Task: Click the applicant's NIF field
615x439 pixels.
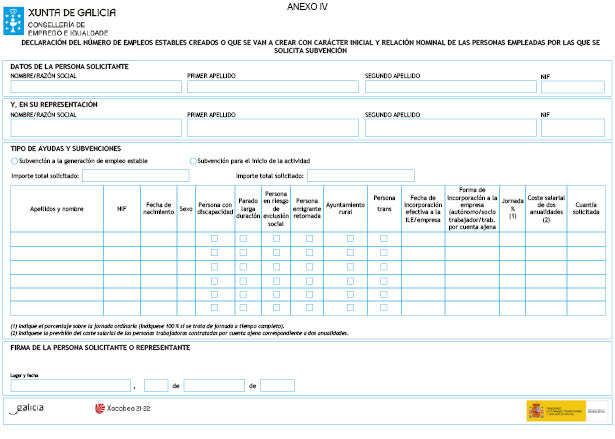Action: click(572, 87)
